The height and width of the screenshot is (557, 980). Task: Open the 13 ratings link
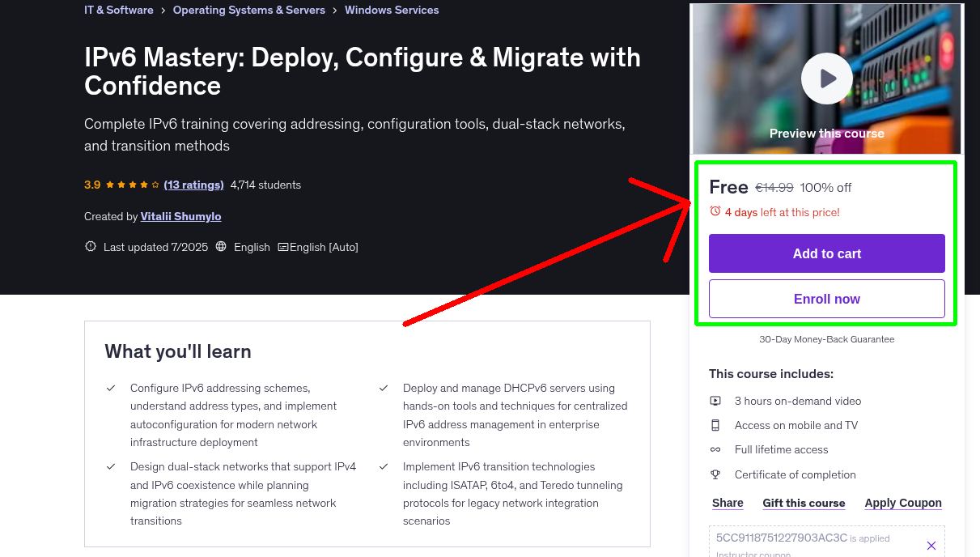coord(193,185)
